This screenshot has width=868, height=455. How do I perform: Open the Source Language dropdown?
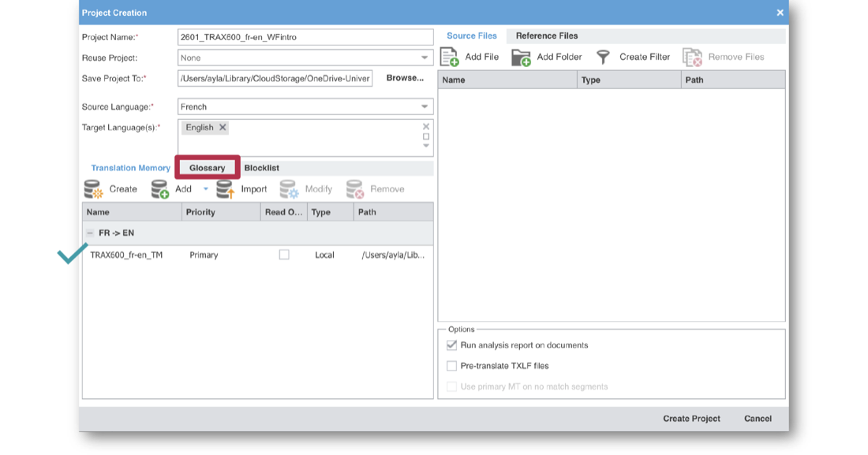pyautogui.click(x=425, y=106)
